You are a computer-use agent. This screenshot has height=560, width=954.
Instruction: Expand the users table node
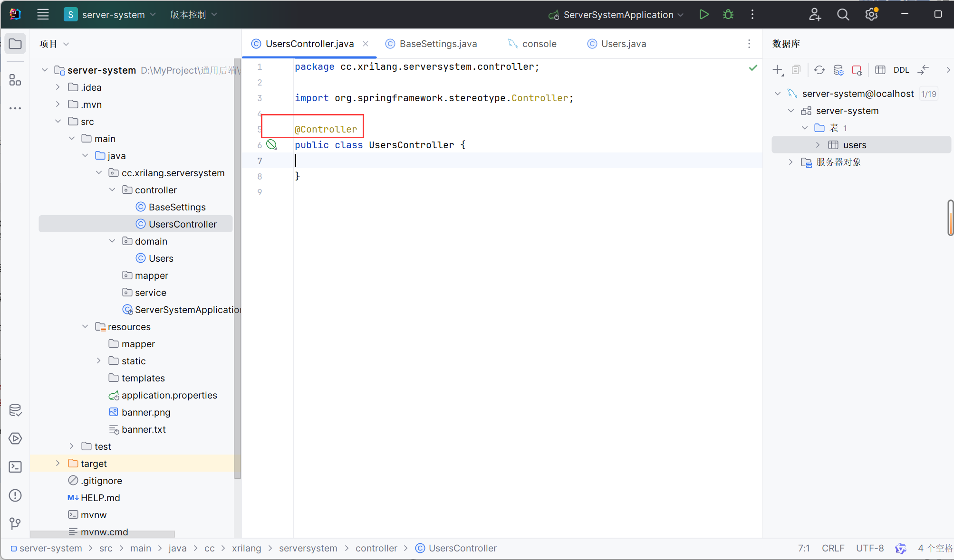(818, 145)
